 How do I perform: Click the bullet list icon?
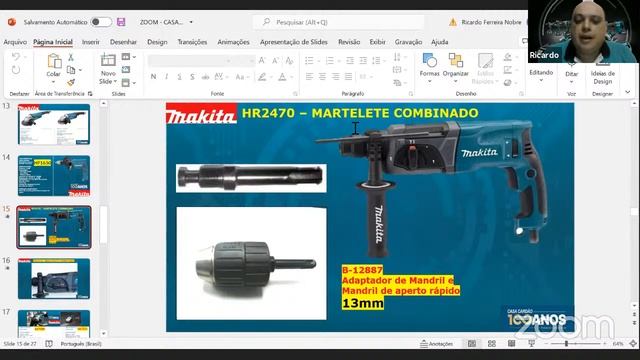point(309,61)
